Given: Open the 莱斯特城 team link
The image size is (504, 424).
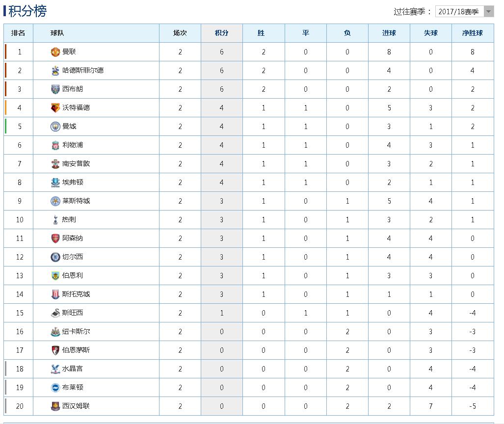Looking at the screenshot, I should coord(76,201).
